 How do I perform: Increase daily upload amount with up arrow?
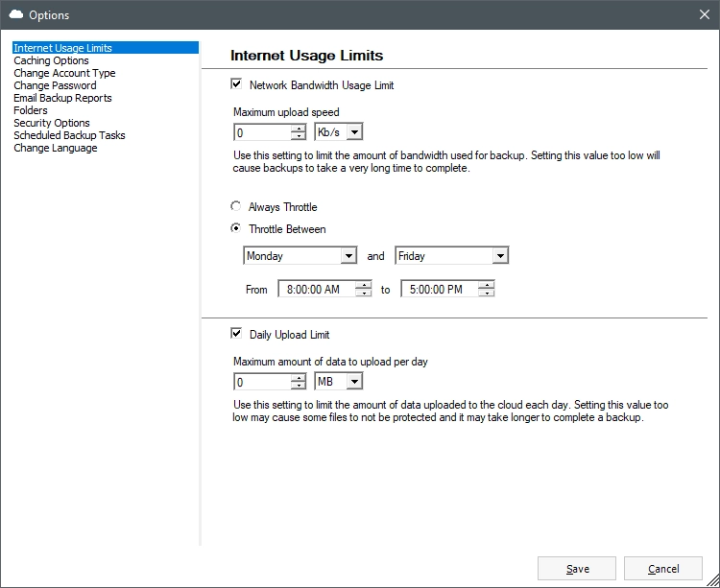(x=299, y=378)
